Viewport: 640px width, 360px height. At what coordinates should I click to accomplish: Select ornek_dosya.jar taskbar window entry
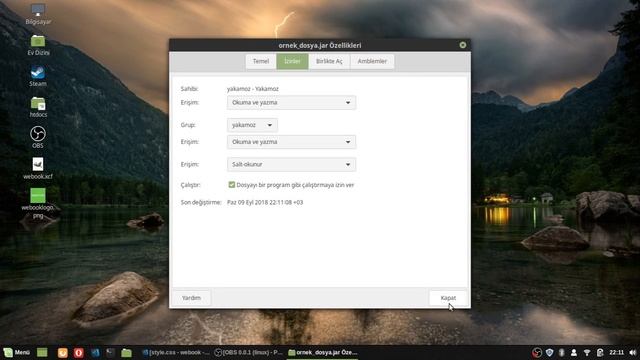322,352
